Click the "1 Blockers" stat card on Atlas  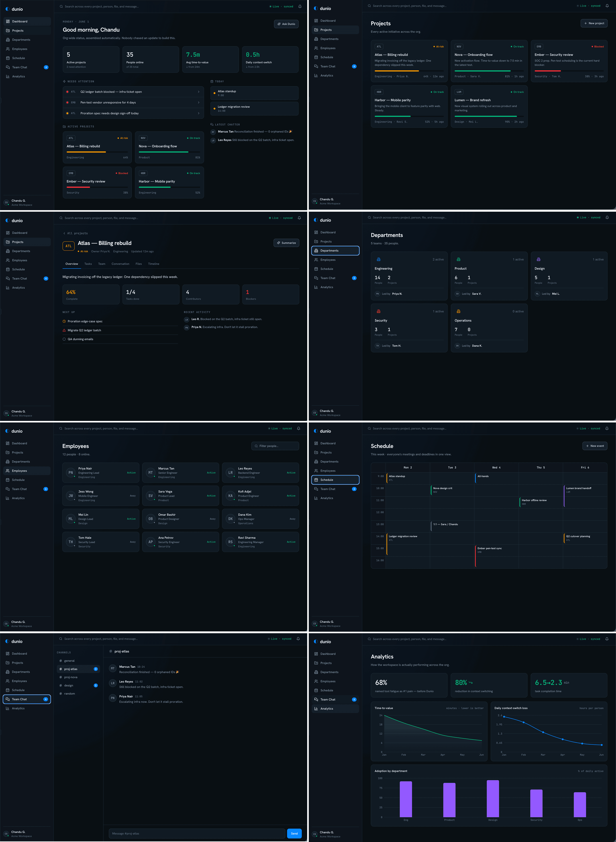271,294
